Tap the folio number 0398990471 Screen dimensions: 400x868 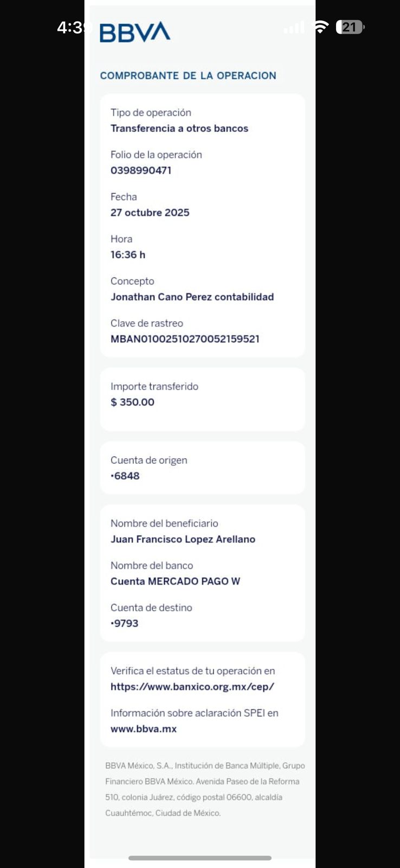(x=141, y=170)
